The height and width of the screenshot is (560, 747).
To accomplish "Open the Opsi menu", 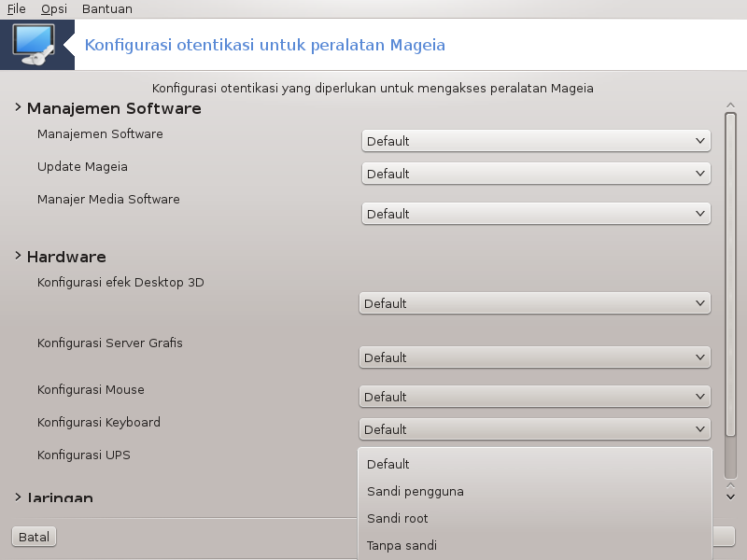I will tap(54, 9).
